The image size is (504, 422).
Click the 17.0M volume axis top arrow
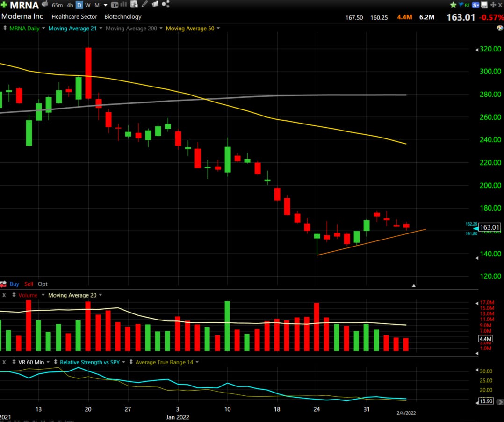click(477, 303)
